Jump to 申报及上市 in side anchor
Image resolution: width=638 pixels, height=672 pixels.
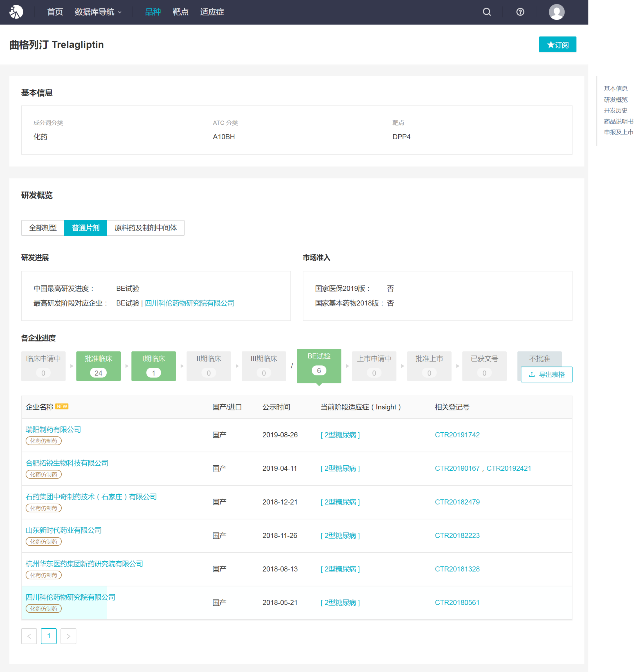pyautogui.click(x=619, y=132)
